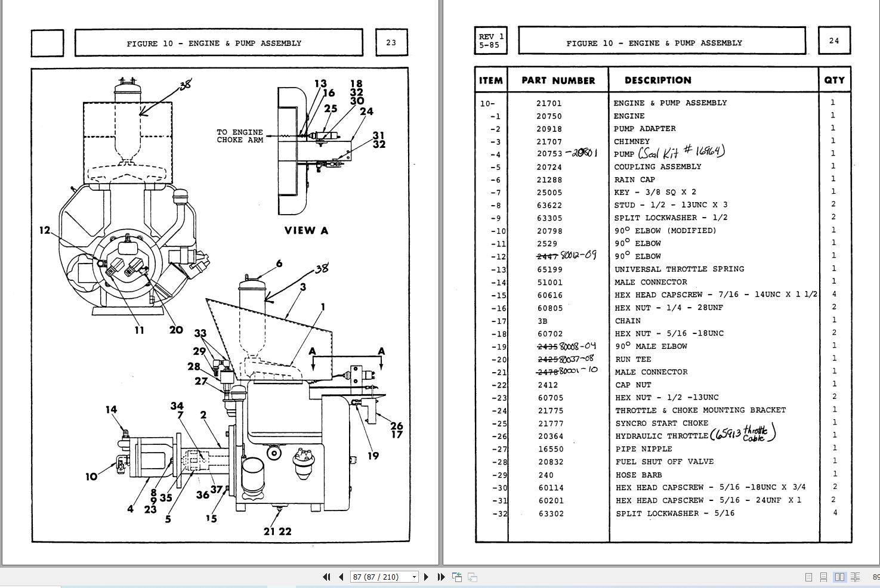This screenshot has height=588, width=880.
Task: Select the two-page facing view
Action: (839, 577)
